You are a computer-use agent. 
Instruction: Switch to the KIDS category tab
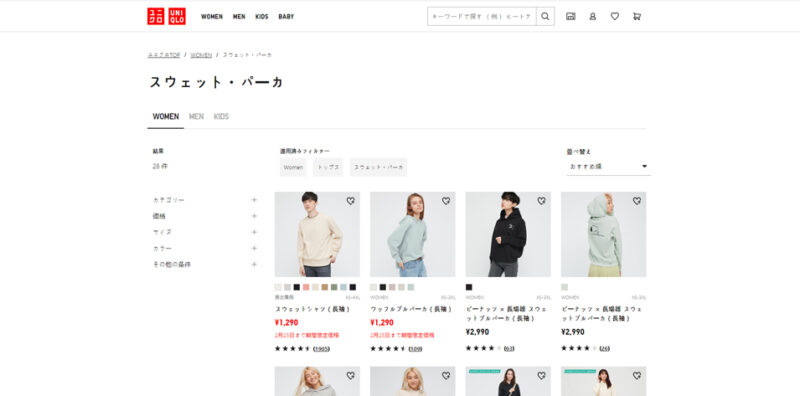[221, 117]
